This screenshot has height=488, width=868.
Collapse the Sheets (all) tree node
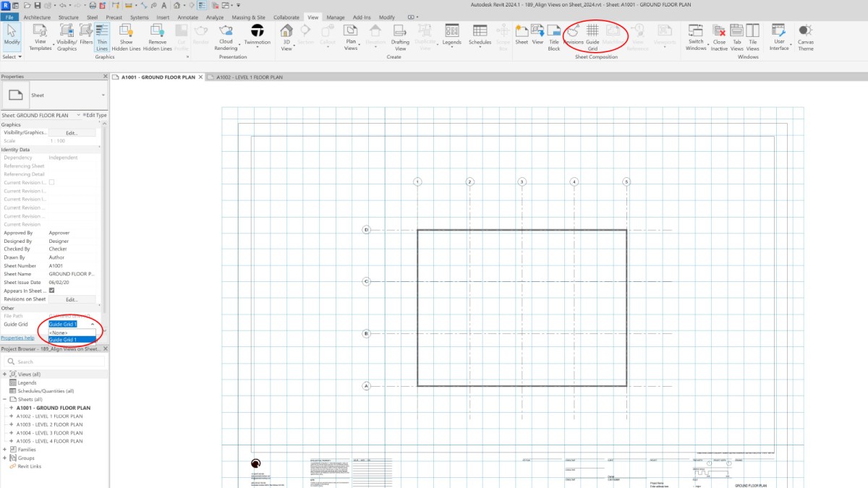5,399
